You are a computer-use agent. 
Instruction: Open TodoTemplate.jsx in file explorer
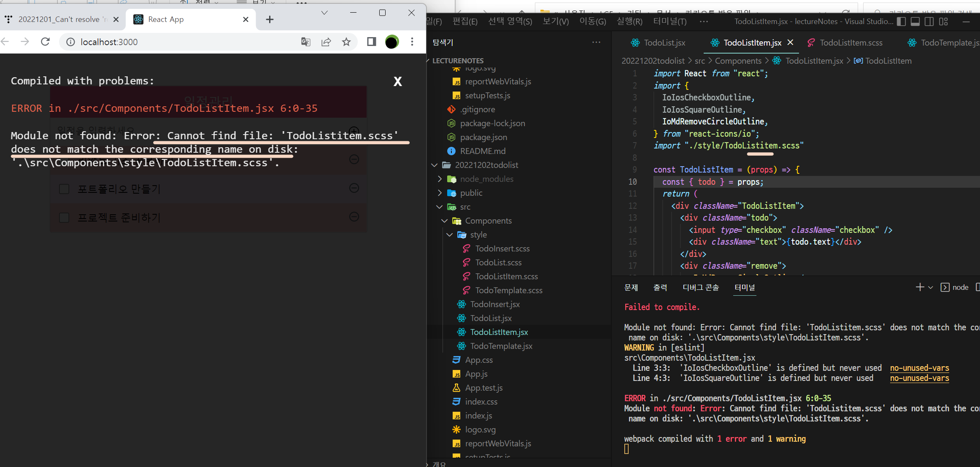(x=501, y=346)
